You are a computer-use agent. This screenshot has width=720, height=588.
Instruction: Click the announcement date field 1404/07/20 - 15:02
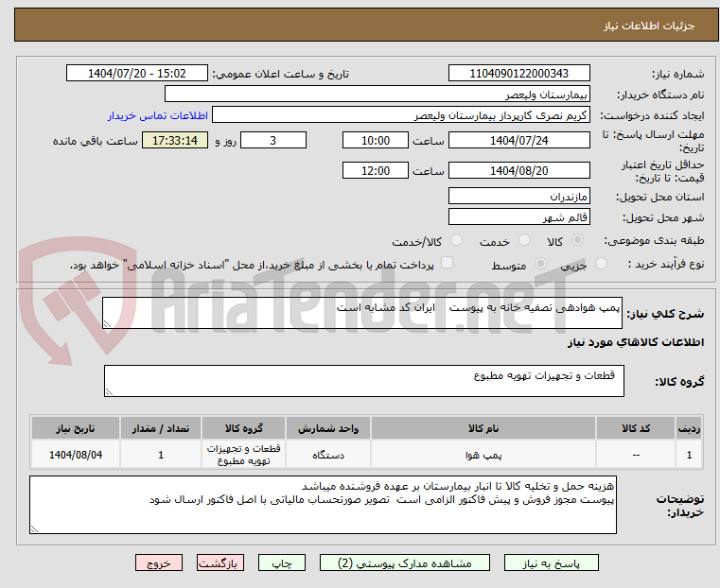137,74
